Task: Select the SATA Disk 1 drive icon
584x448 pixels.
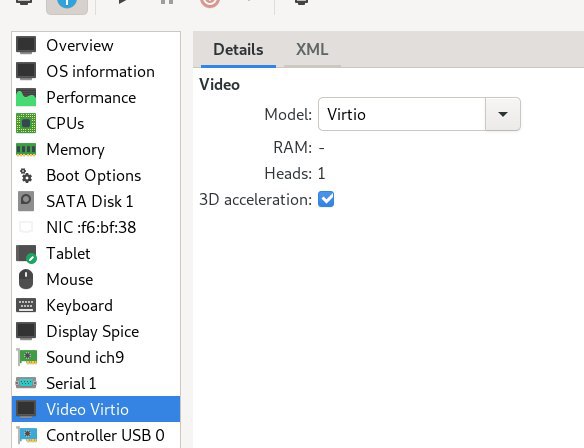Action: 26,201
